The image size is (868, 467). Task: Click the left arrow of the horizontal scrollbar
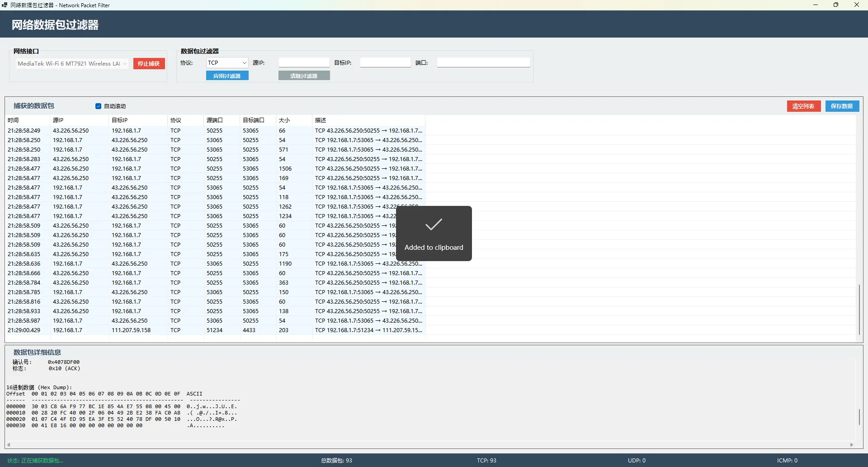[x=9, y=445]
